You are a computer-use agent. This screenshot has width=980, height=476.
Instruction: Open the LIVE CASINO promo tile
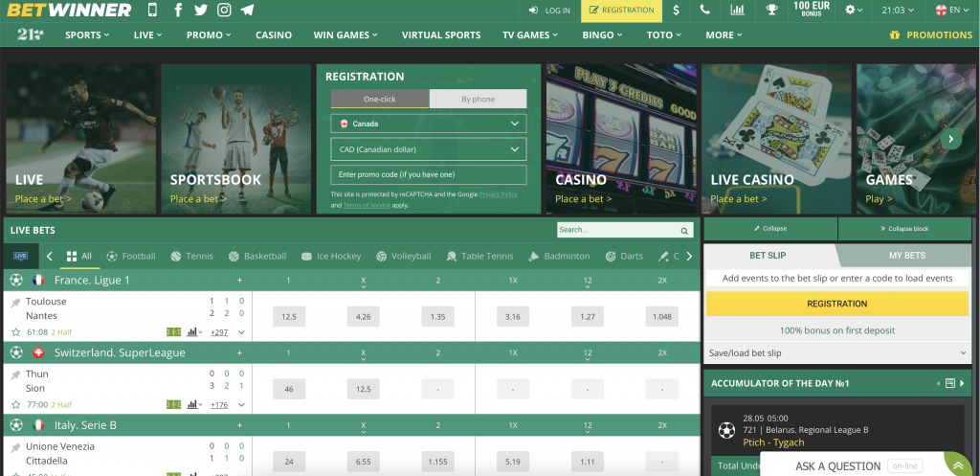[776, 139]
